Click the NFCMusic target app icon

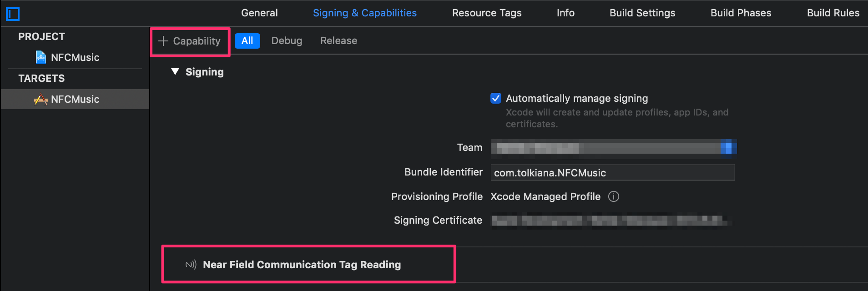tap(41, 99)
